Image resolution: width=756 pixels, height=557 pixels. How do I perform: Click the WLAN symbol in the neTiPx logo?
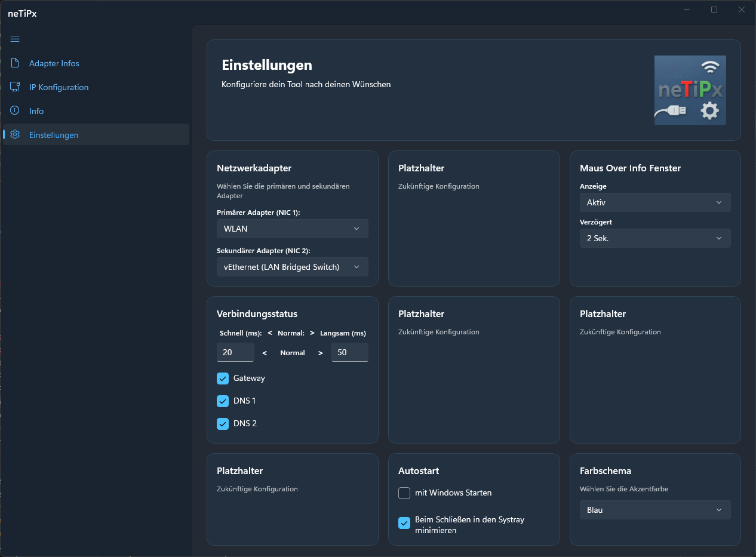(x=710, y=67)
